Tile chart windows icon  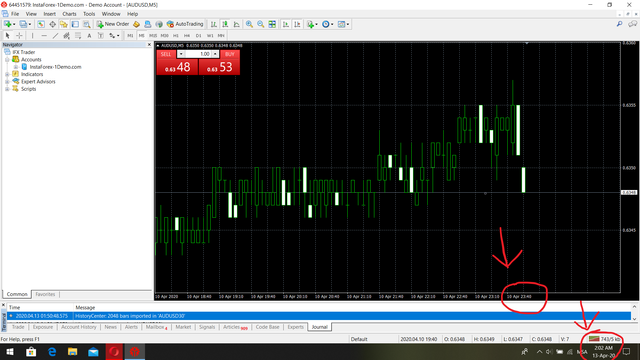click(272, 24)
